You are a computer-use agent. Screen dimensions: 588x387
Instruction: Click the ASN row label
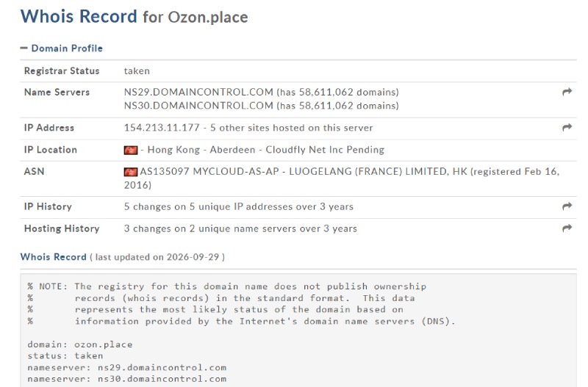[x=34, y=172]
